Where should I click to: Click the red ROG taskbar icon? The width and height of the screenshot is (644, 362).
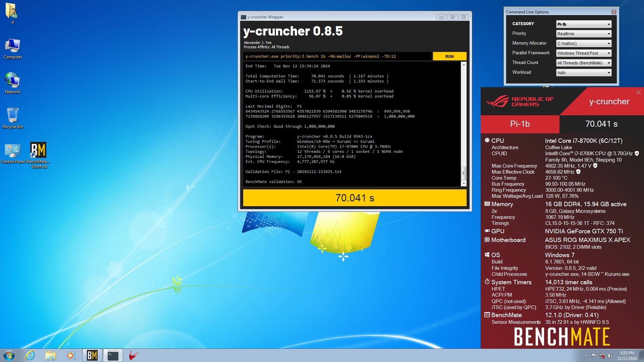(133, 355)
